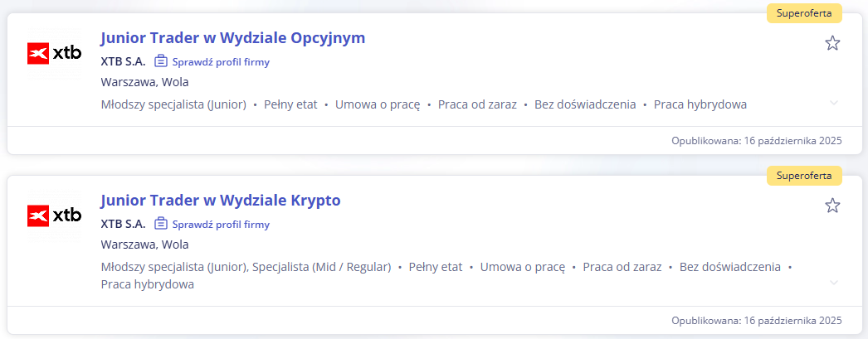The width and height of the screenshot is (868, 339).
Task: Follow 'Sprawdź profil firmy' in the Opcyjnym offer
Action: pyautogui.click(x=221, y=61)
